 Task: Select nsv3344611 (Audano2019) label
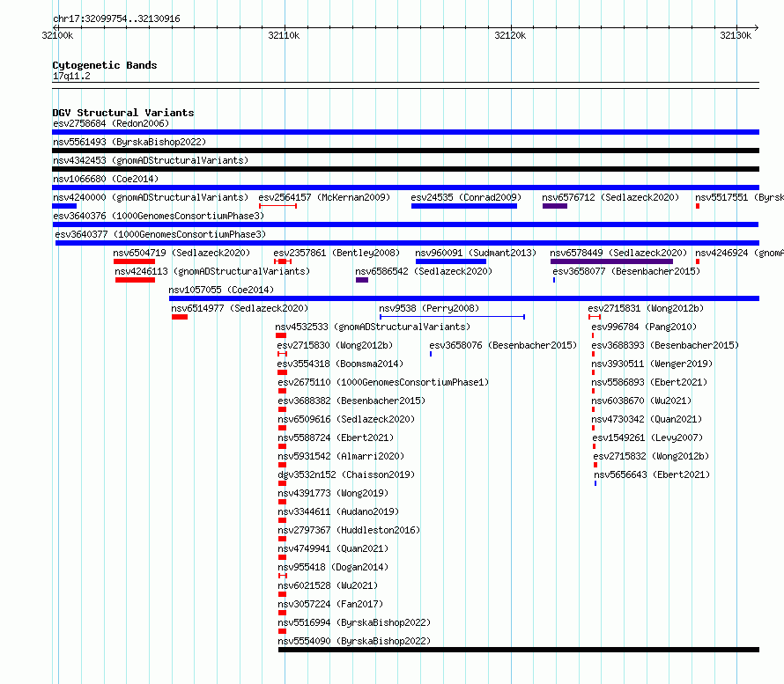(x=338, y=511)
